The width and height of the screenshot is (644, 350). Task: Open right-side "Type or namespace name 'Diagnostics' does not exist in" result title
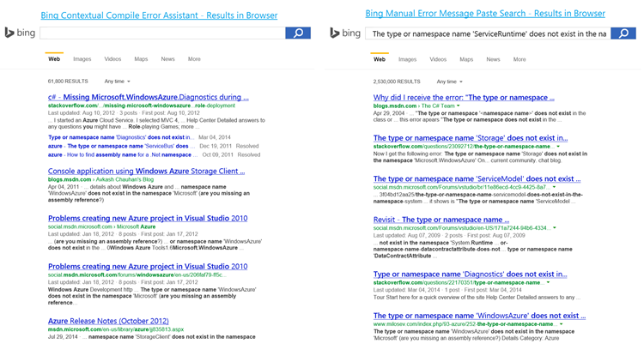pos(470,275)
